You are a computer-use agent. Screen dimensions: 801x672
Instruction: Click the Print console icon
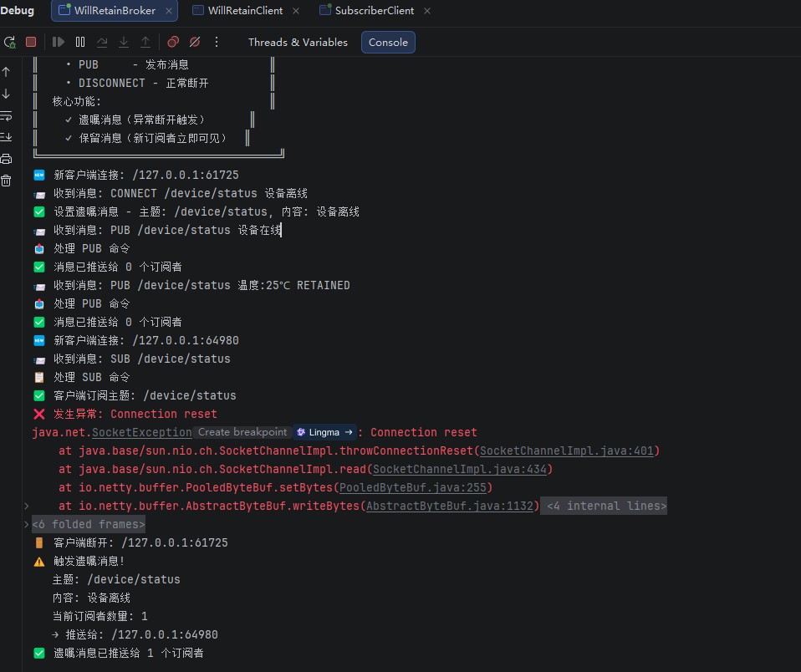click(x=6, y=159)
